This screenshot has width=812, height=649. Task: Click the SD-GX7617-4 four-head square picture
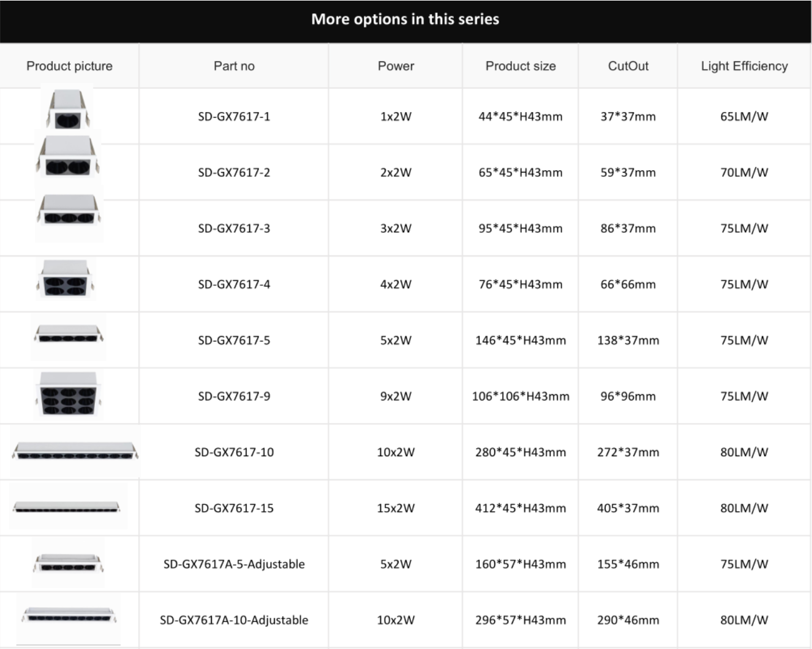[x=66, y=279]
